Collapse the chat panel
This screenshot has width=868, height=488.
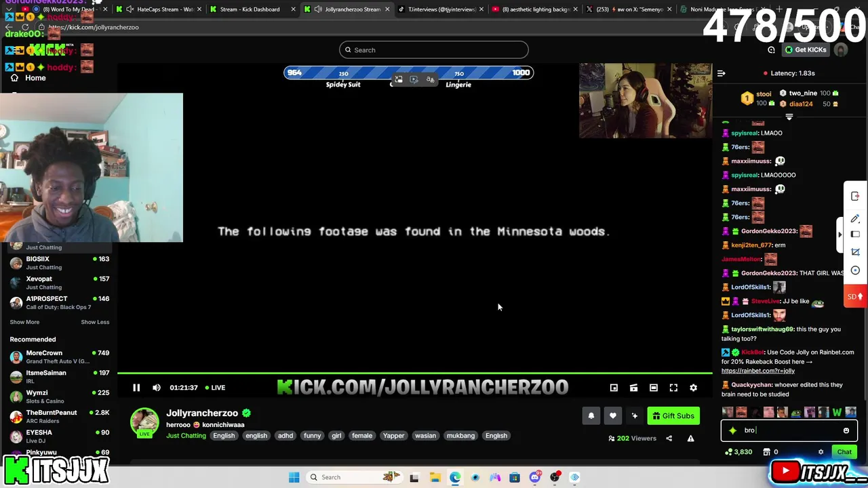point(722,73)
